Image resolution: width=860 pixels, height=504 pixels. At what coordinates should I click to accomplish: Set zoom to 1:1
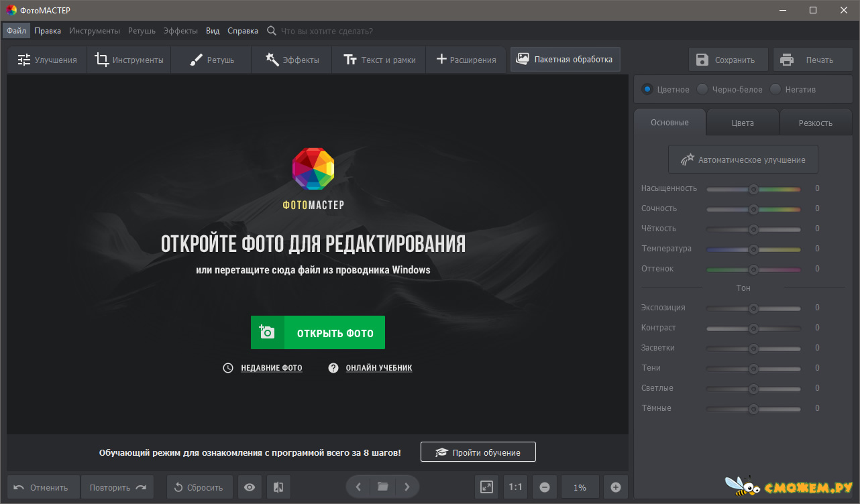coord(516,487)
